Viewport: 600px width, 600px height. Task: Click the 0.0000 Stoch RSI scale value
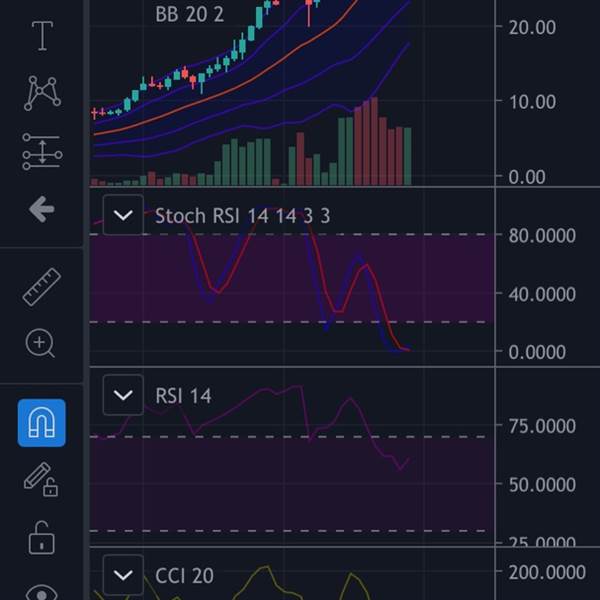(x=537, y=352)
